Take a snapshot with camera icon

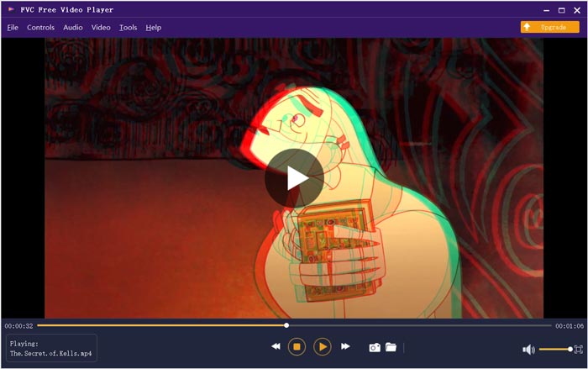[x=375, y=348]
